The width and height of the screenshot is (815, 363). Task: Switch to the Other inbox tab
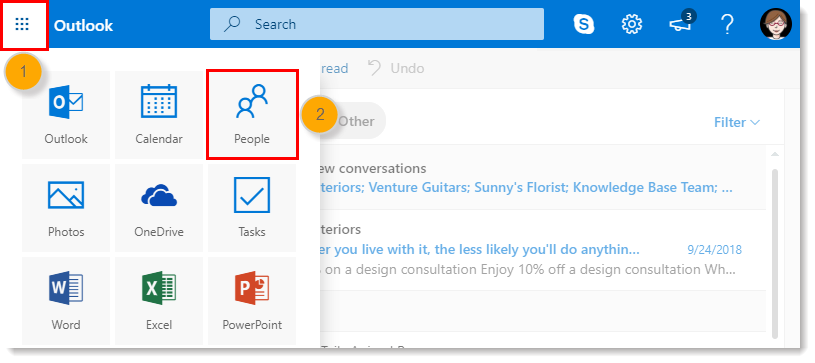pos(356,121)
